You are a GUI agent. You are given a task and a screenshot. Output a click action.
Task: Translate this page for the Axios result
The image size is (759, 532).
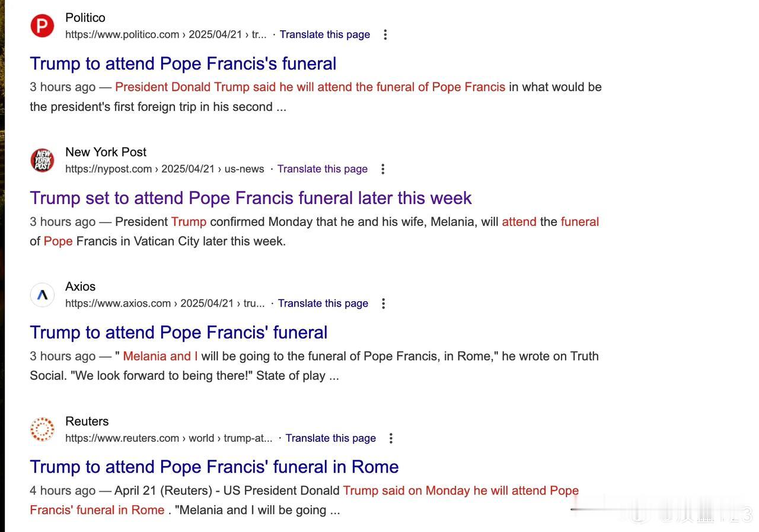323,304
